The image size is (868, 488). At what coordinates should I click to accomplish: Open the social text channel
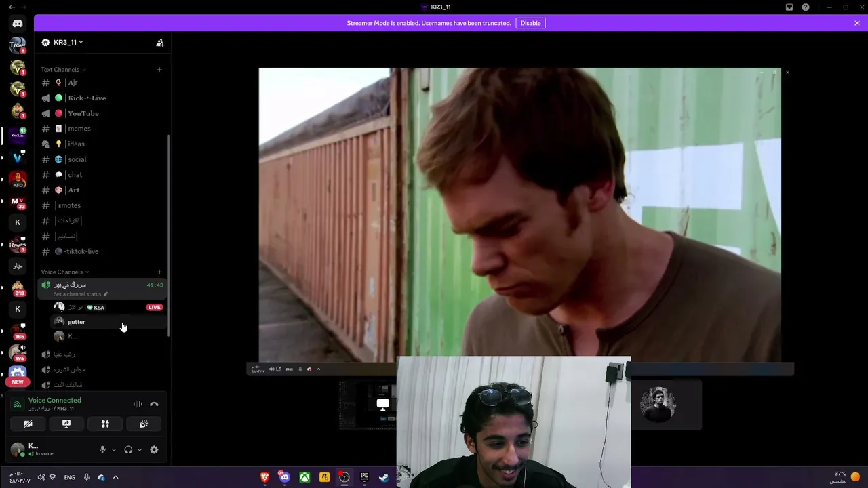[102, 159]
